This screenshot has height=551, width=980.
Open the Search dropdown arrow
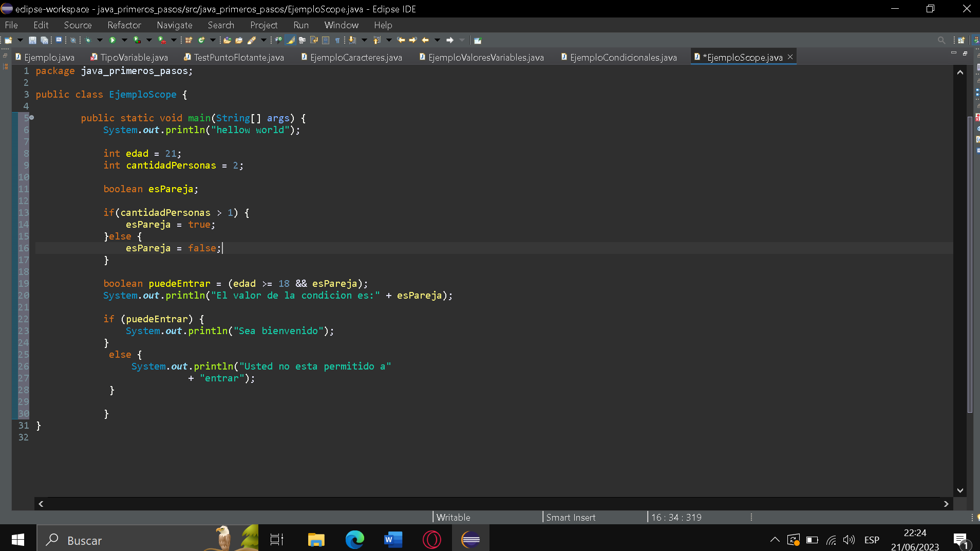pyautogui.click(x=263, y=40)
